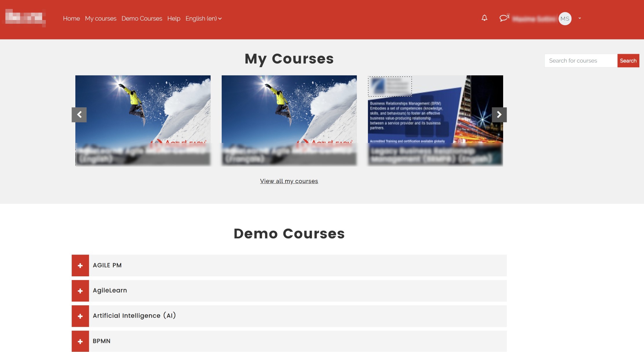Click the MS user avatar
Viewport: 644px width, 352px height.
tap(565, 18)
